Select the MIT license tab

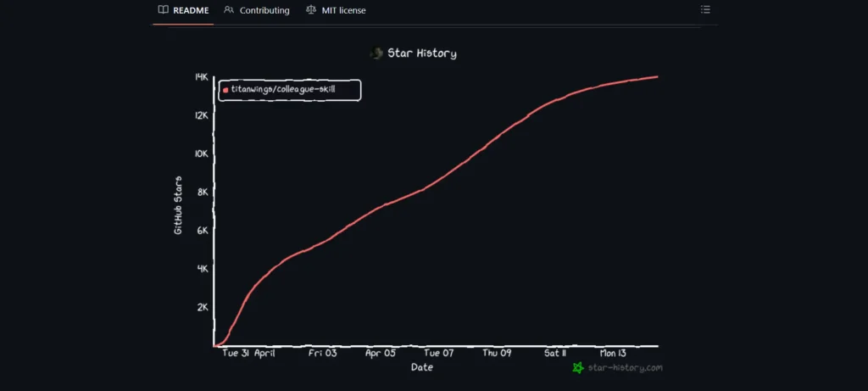point(343,10)
